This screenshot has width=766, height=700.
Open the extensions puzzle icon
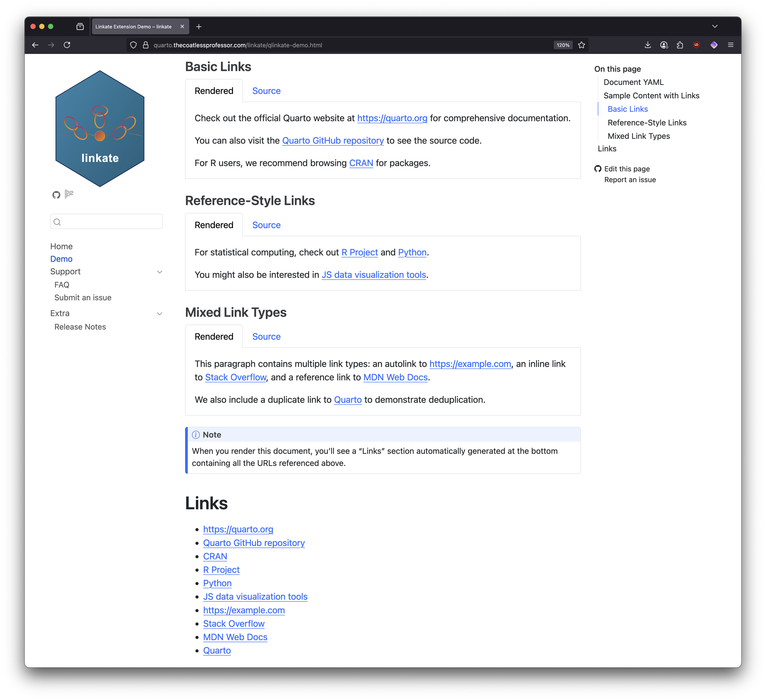pyautogui.click(x=680, y=45)
